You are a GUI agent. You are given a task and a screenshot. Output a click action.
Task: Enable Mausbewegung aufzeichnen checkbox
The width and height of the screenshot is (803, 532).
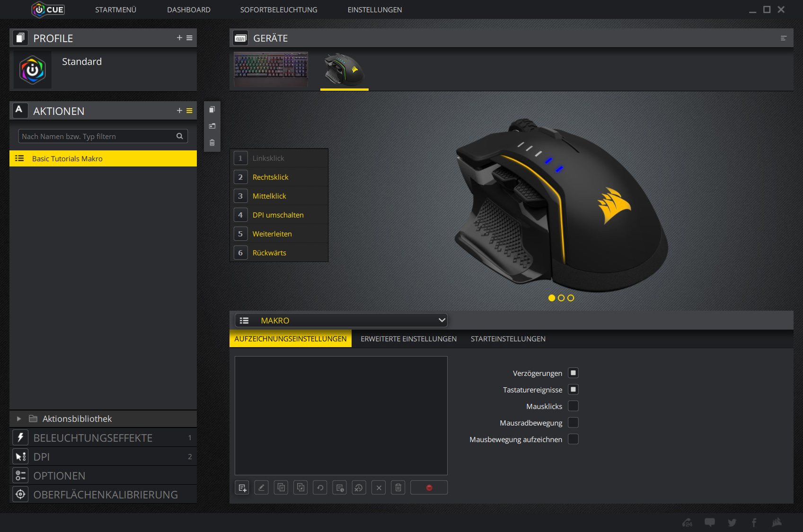click(x=573, y=439)
